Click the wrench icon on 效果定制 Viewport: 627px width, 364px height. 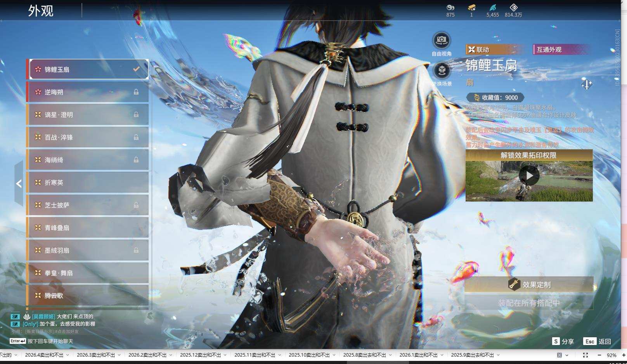[514, 285]
